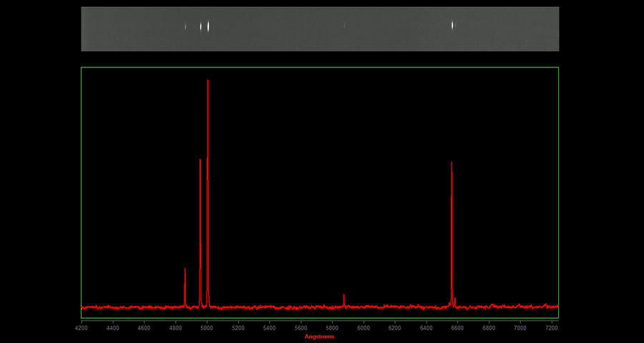Click the 6800 wavelength tick label
This screenshot has width=644, height=343.
489,328
